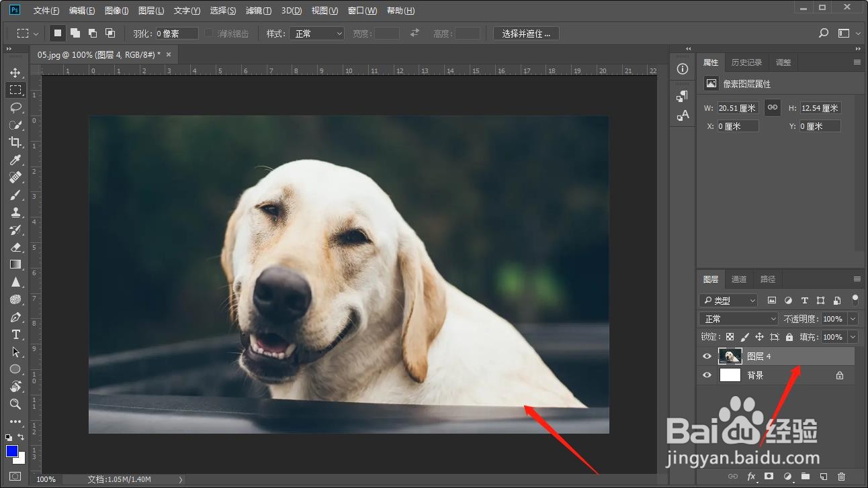Switch to the 路径 paths tab
The height and width of the screenshot is (488, 868).
click(x=768, y=279)
